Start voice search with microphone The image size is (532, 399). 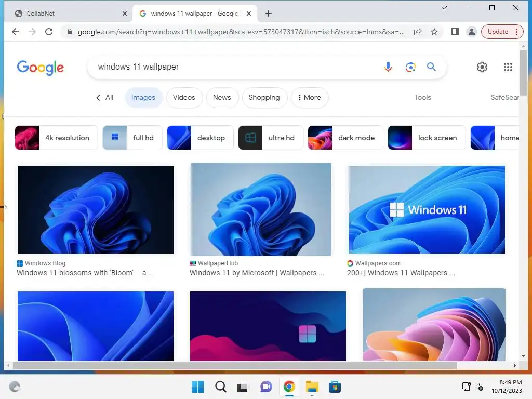tap(388, 67)
